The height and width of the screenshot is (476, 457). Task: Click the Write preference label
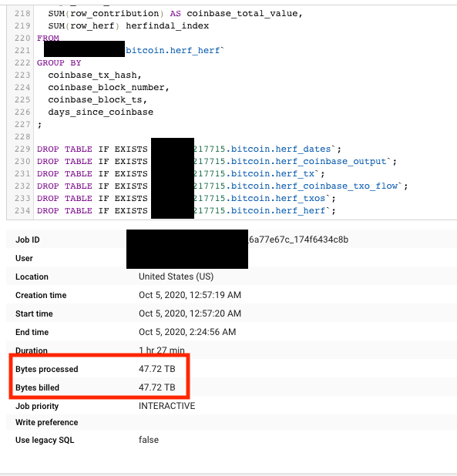coord(47,423)
